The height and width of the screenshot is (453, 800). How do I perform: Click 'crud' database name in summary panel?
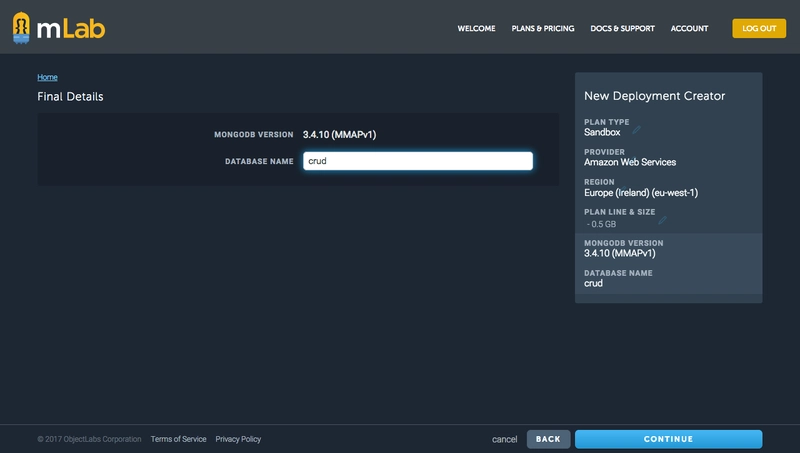tap(593, 283)
